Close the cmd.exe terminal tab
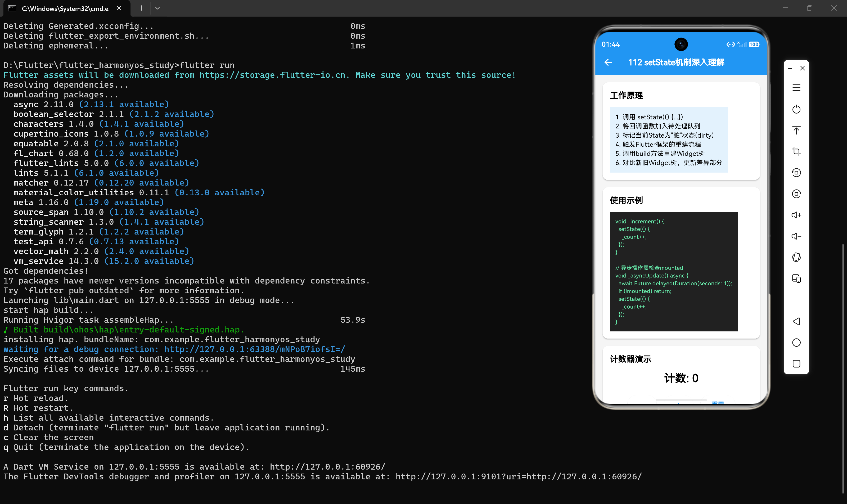This screenshot has width=847, height=504. pos(119,8)
